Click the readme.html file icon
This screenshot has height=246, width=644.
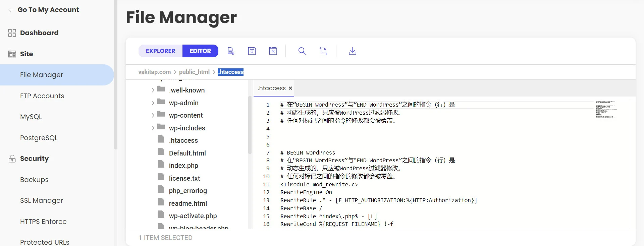pos(161,202)
